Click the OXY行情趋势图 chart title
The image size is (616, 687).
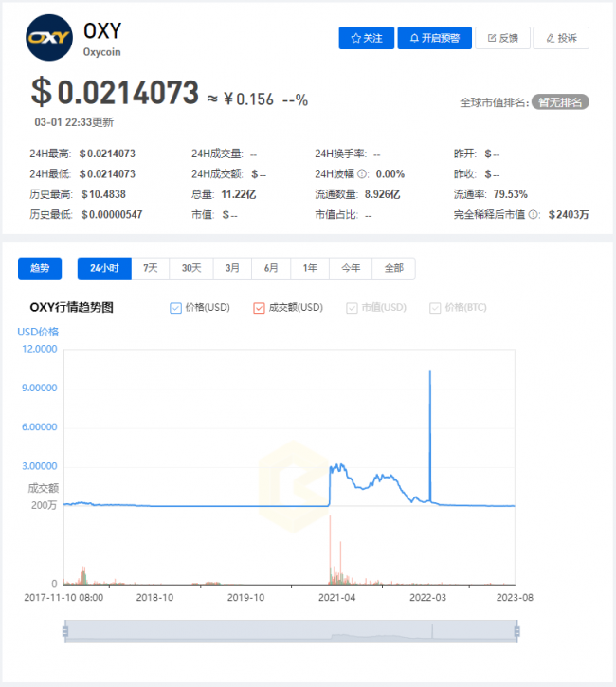[71, 308]
